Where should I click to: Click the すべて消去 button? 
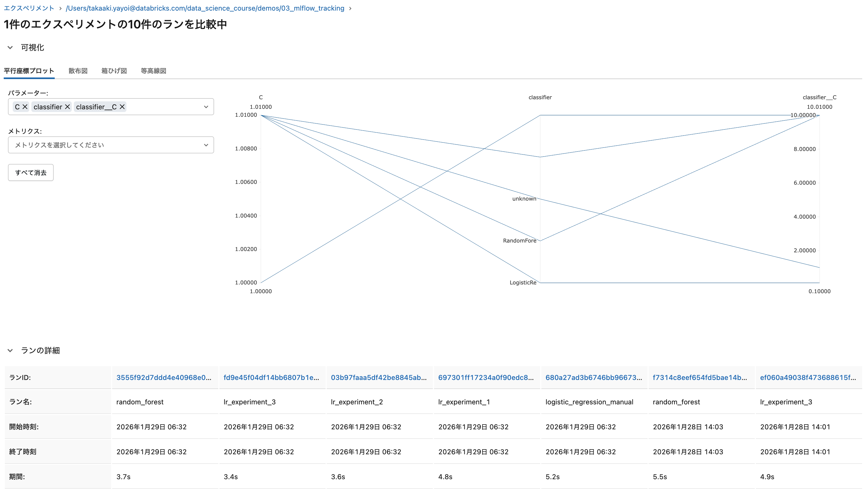coord(31,172)
